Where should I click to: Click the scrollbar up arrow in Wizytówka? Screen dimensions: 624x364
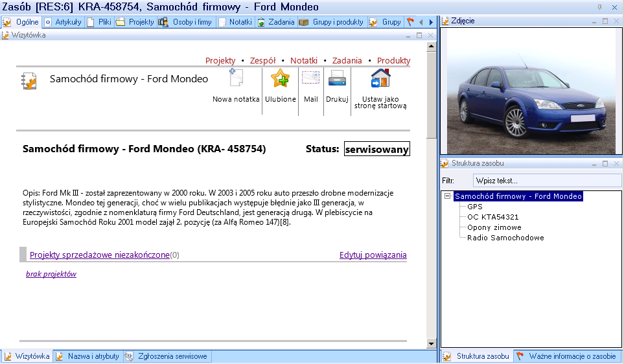[x=431, y=47]
